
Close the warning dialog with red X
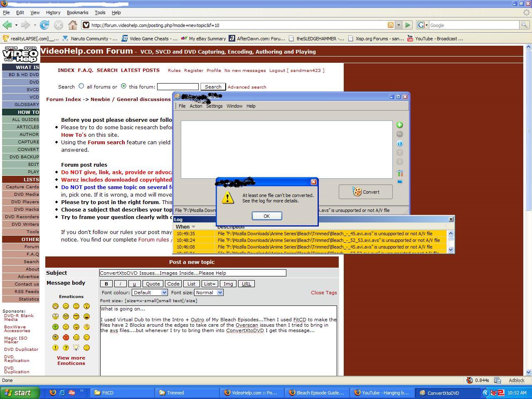point(314,182)
